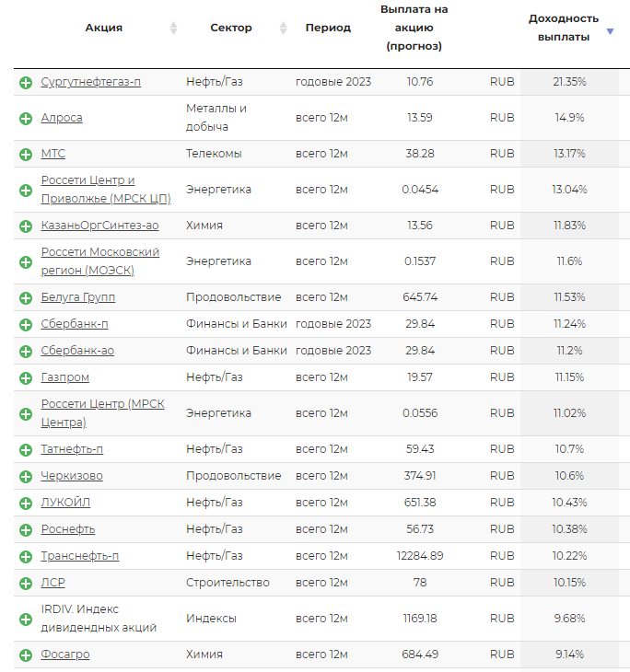The image size is (630, 672).
Task: Add Белуга Групп via plus icon
Action: point(26,298)
